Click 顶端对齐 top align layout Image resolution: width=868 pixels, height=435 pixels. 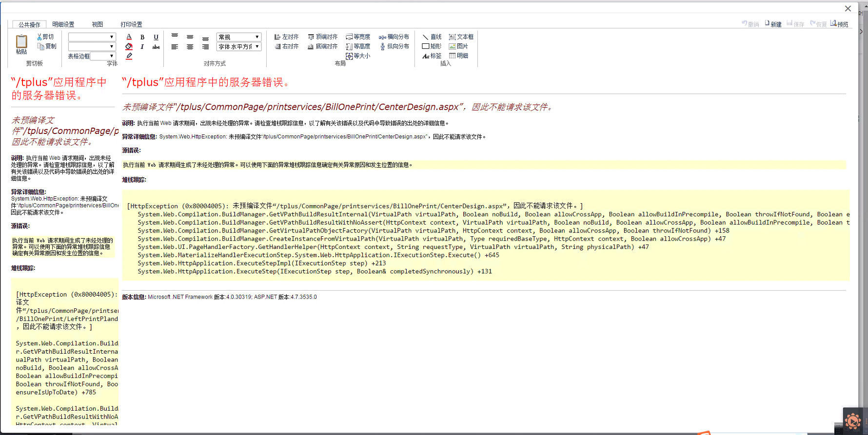click(x=323, y=37)
